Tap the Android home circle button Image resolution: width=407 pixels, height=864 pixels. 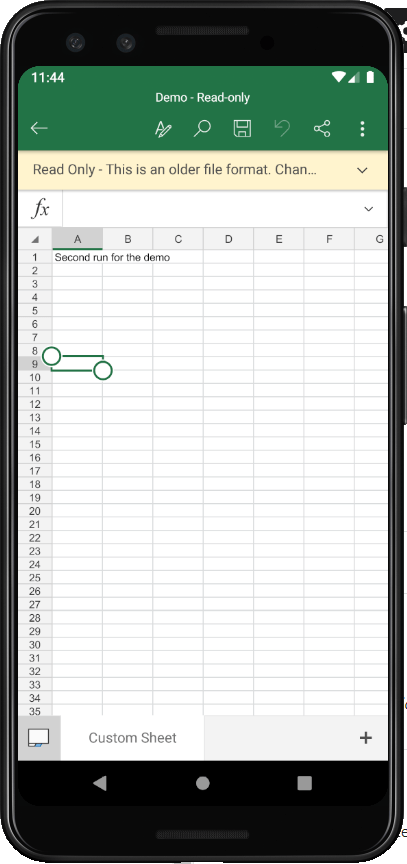tap(203, 783)
